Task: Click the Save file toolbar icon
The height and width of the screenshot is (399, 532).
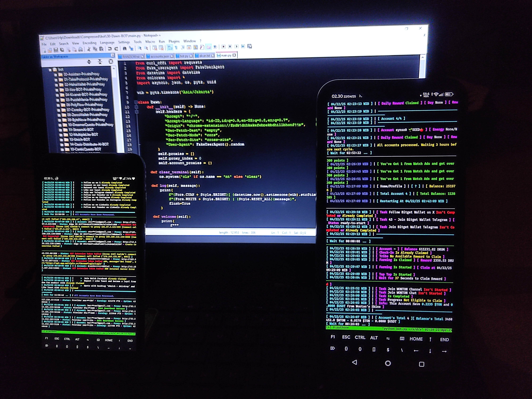Action: pyautogui.click(x=56, y=50)
